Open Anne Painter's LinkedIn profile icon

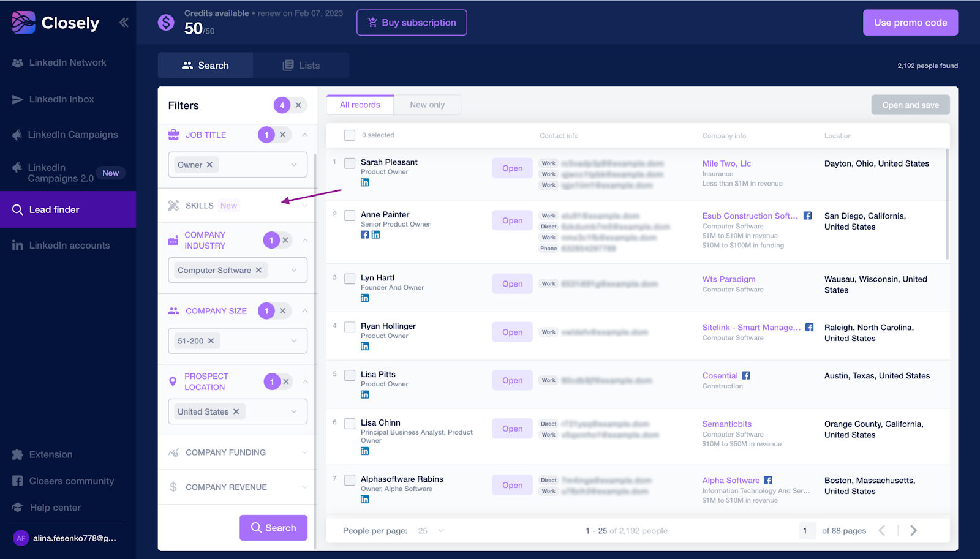pyautogui.click(x=376, y=234)
